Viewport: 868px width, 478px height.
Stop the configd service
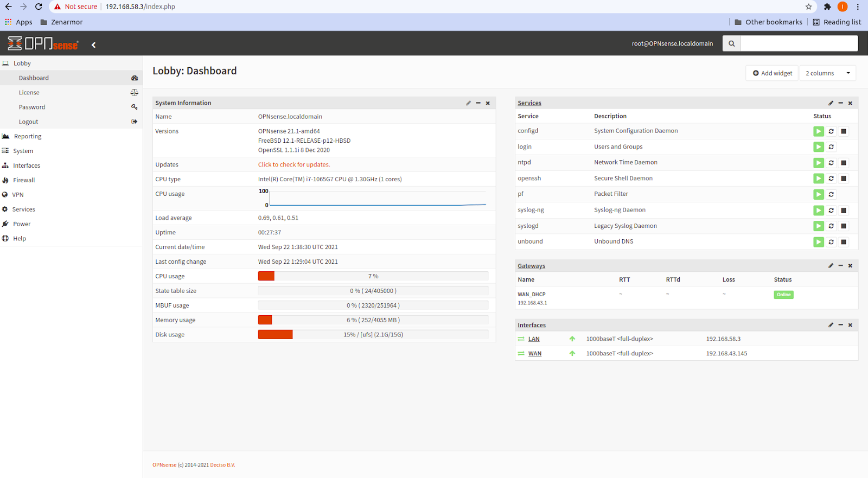[844, 131]
